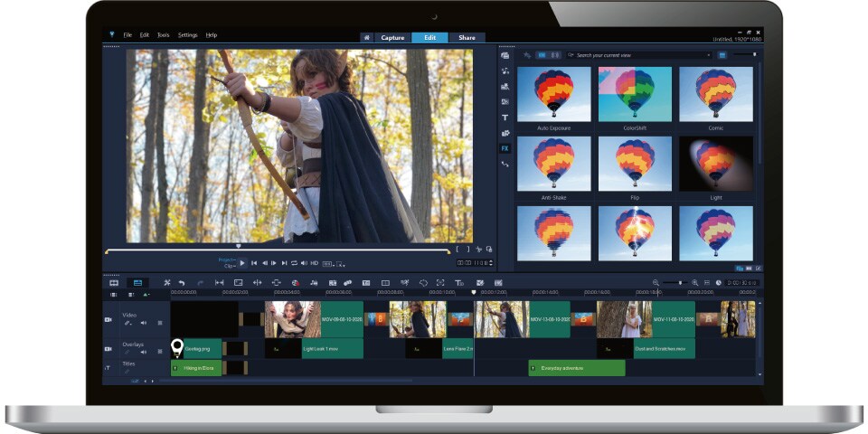
Task: Mute the Overlays track audio
Action: 143,352
